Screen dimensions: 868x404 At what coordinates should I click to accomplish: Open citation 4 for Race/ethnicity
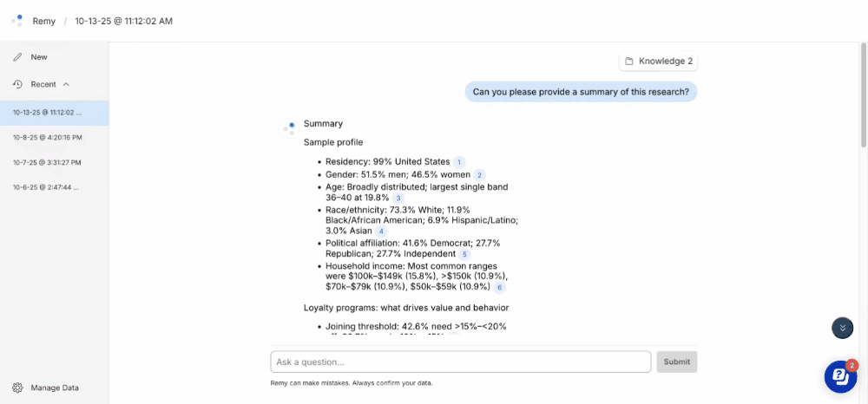pyautogui.click(x=381, y=231)
